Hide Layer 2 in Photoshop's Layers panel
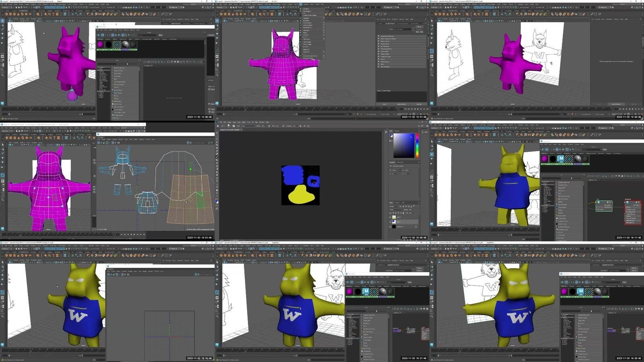This screenshot has height=362, width=644. (x=390, y=217)
